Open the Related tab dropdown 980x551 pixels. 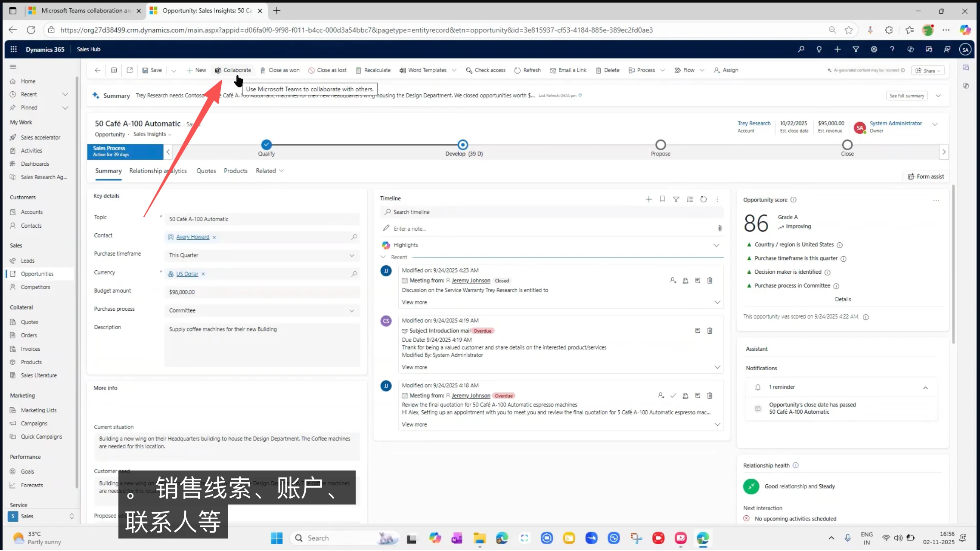point(270,171)
